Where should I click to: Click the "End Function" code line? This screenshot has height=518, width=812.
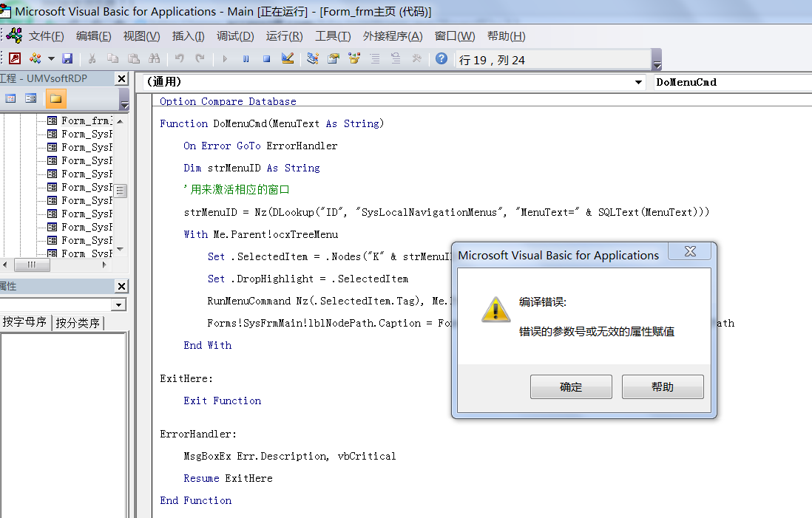point(196,500)
